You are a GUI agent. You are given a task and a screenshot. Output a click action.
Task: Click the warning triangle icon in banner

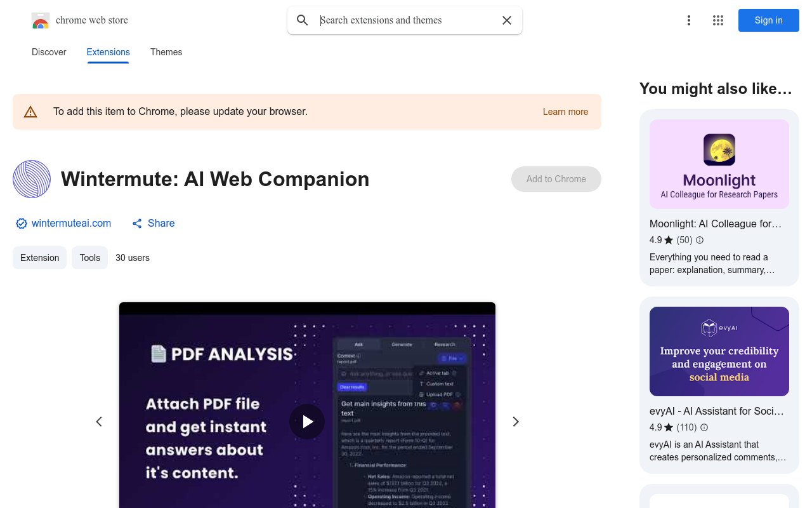coord(30,112)
